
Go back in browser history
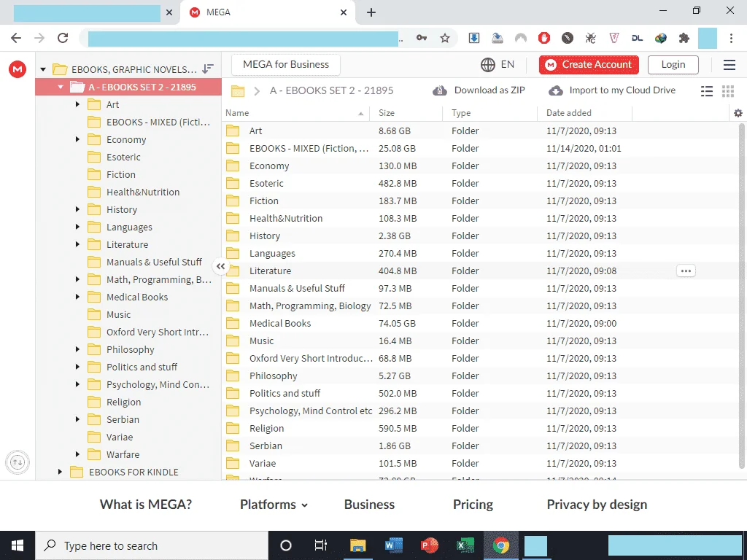16,38
